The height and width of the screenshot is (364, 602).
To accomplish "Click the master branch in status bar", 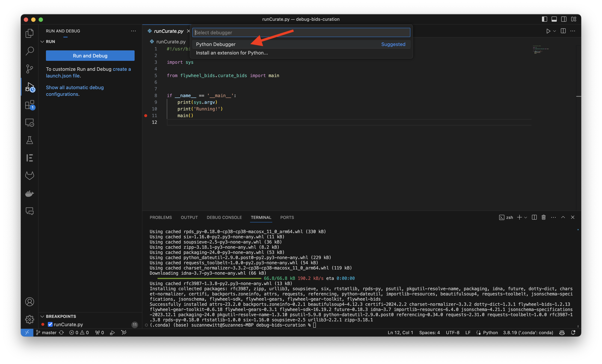I will 46,332.
